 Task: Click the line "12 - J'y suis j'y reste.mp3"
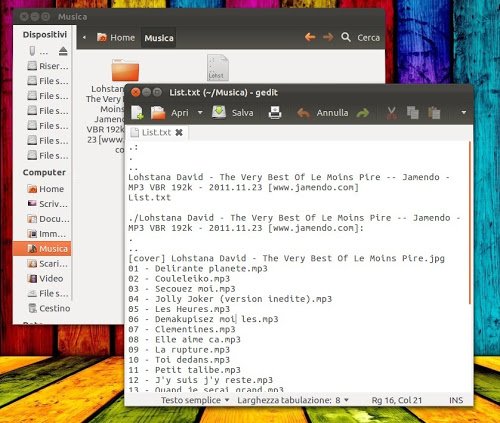point(201,380)
